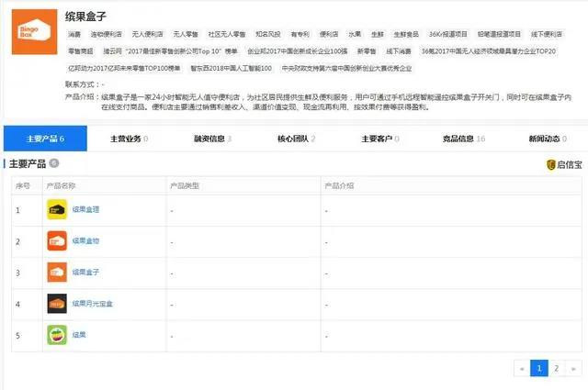Open the 缤果月光宝盒 product link
Screen dimensions: 588x390
(93, 304)
